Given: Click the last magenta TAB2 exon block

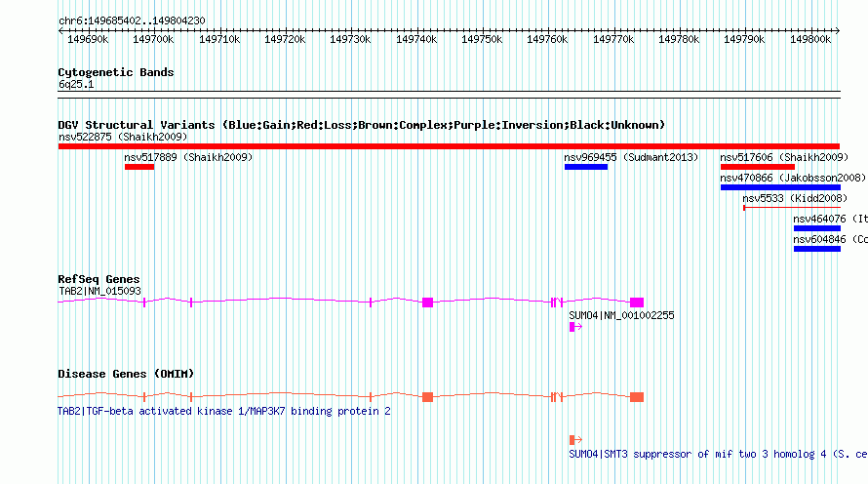Looking at the screenshot, I should [637, 302].
